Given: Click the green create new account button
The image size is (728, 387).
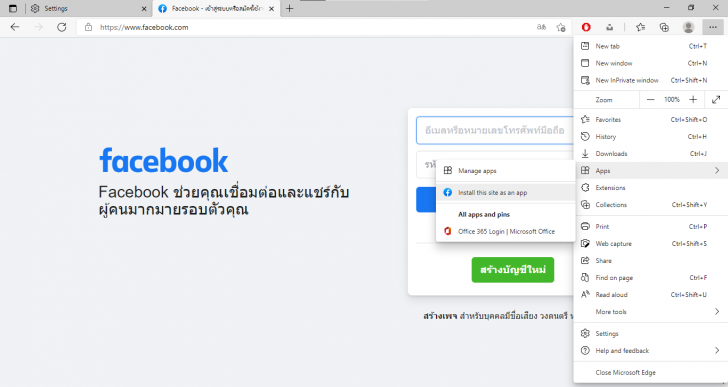Looking at the screenshot, I should coord(513,270).
